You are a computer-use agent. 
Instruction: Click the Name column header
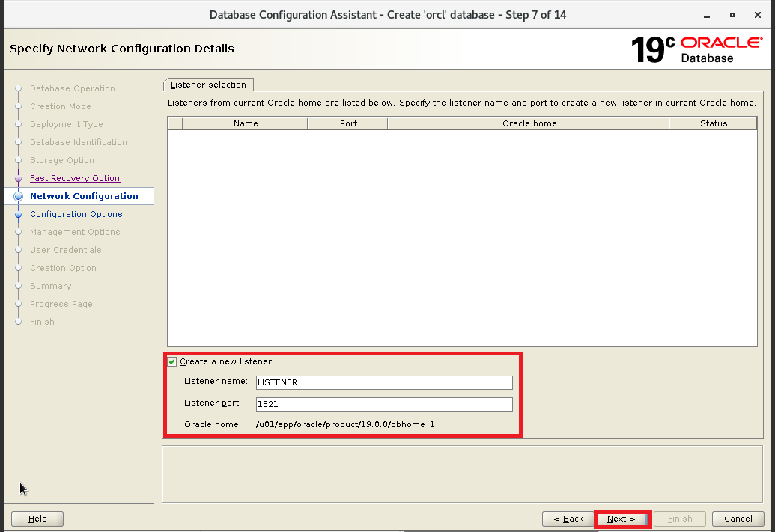click(245, 123)
